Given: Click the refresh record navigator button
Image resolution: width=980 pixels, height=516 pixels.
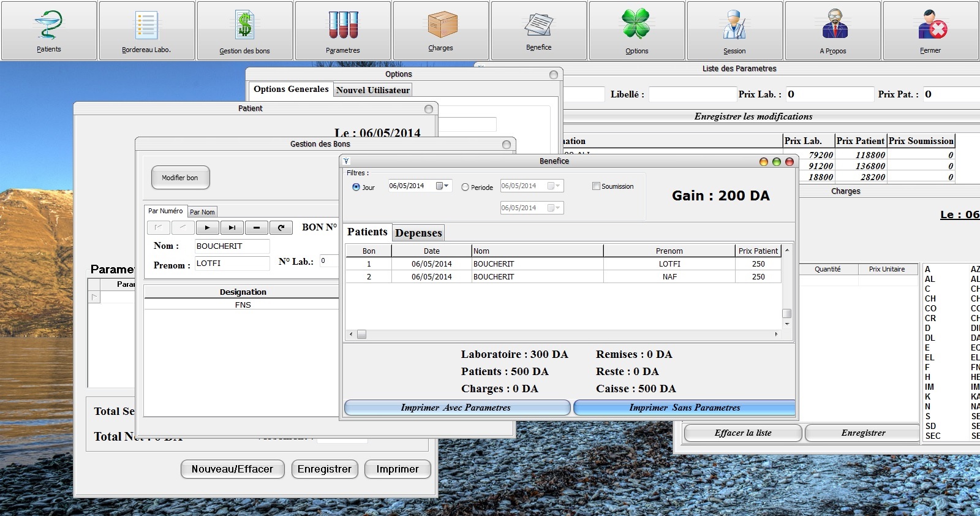Looking at the screenshot, I should tap(281, 227).
